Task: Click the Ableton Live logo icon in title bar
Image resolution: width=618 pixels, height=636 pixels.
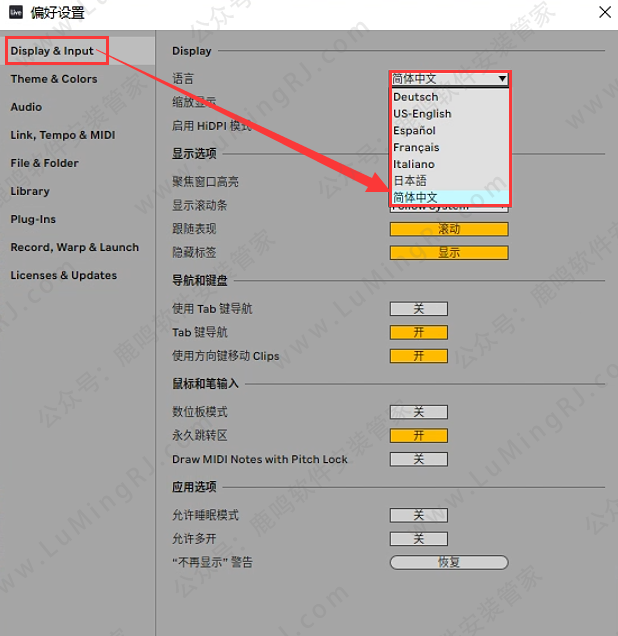Action: 16,12
